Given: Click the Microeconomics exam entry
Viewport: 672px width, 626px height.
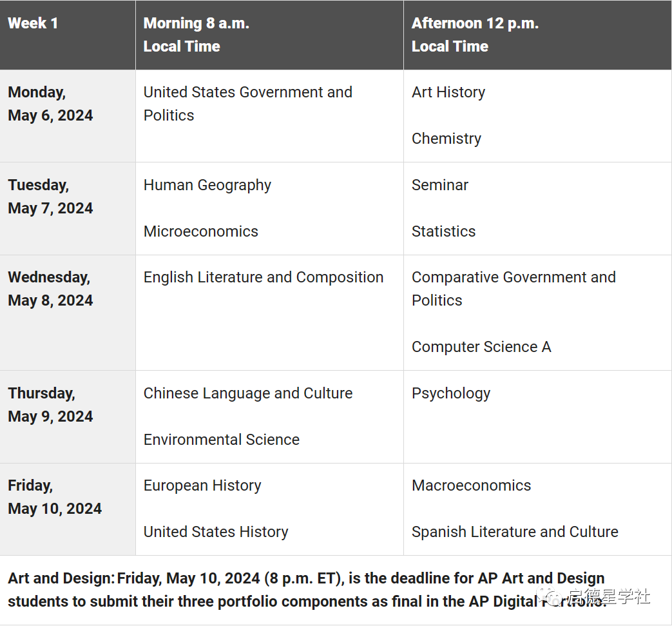Looking at the screenshot, I should (201, 231).
